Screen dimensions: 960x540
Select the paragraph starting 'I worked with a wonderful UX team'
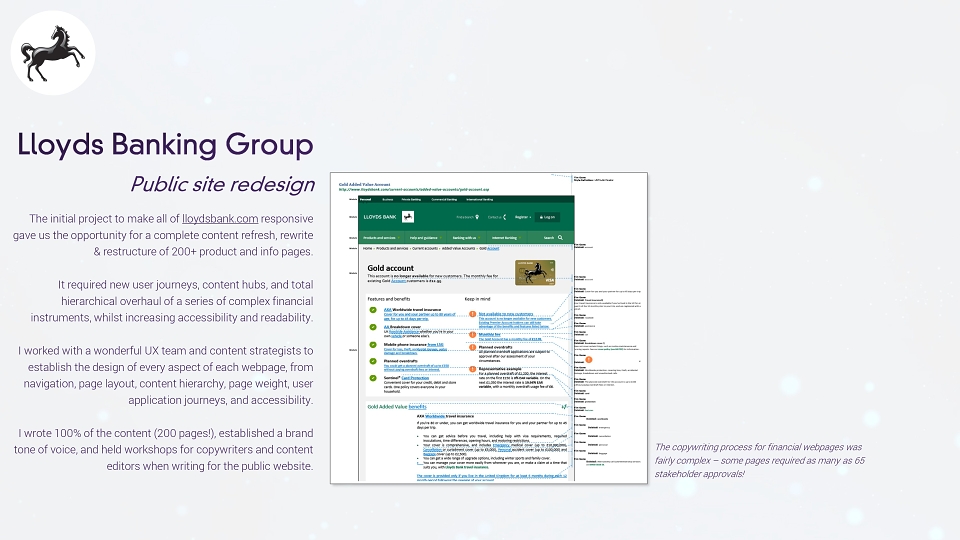[x=165, y=375]
